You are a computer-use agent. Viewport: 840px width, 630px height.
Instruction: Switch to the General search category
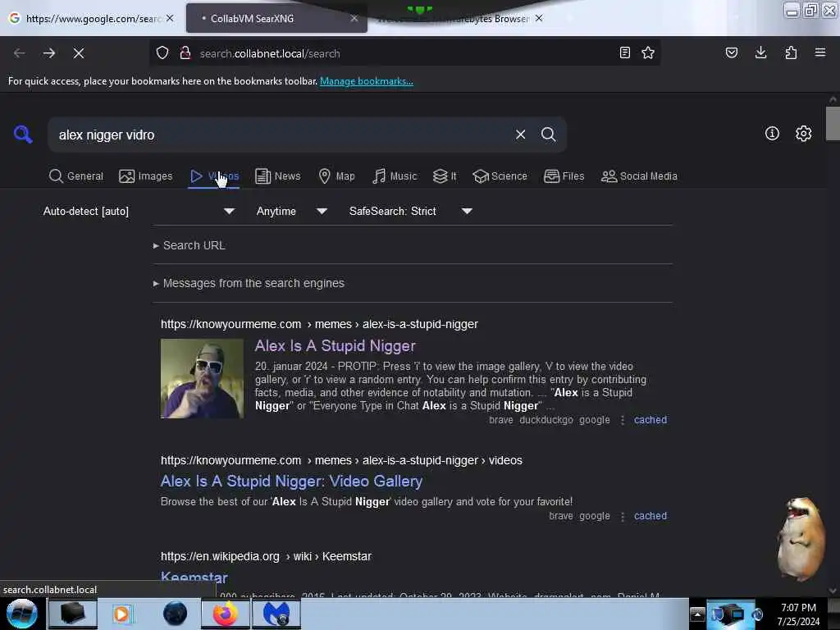[76, 176]
